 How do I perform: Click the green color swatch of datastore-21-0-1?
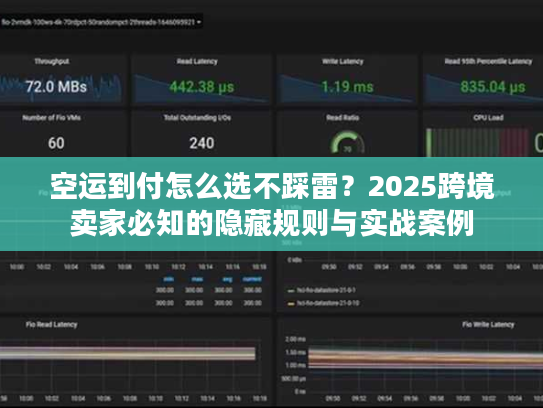point(291,291)
